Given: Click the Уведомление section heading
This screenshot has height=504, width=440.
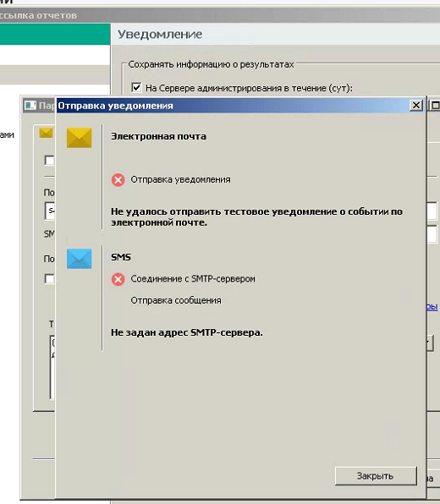Looking at the screenshot, I should pos(160,34).
